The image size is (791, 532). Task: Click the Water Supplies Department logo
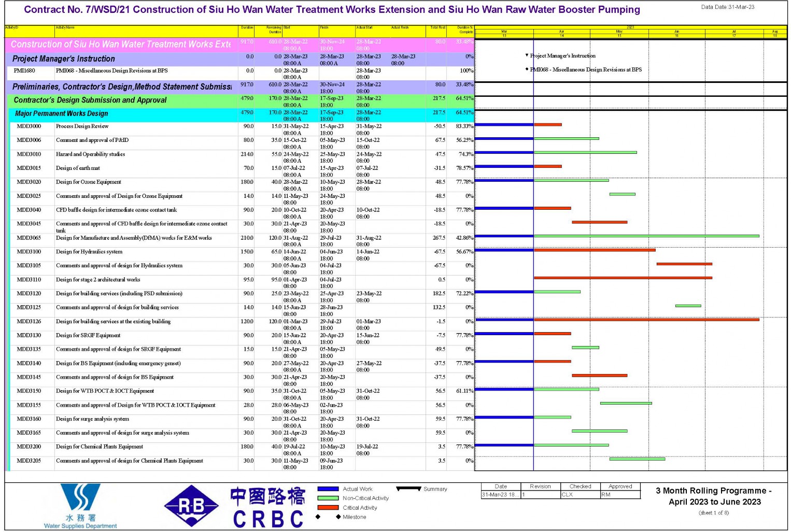[x=80, y=506]
